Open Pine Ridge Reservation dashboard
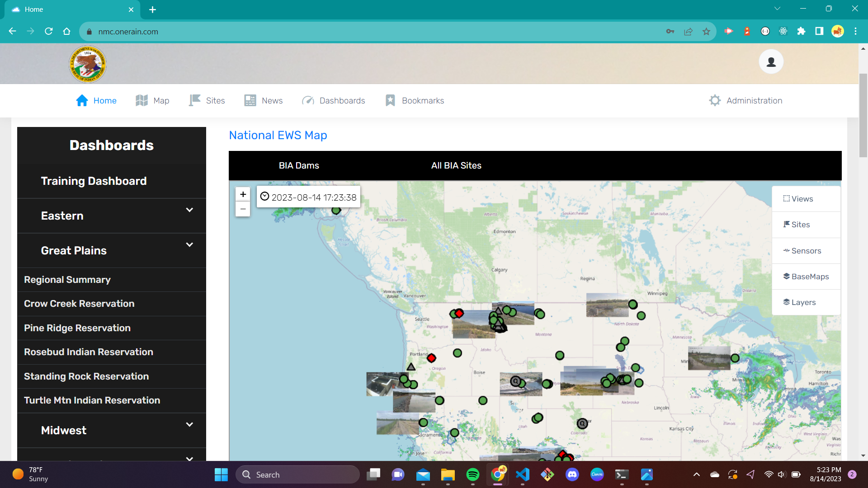The image size is (868, 488). point(77,328)
